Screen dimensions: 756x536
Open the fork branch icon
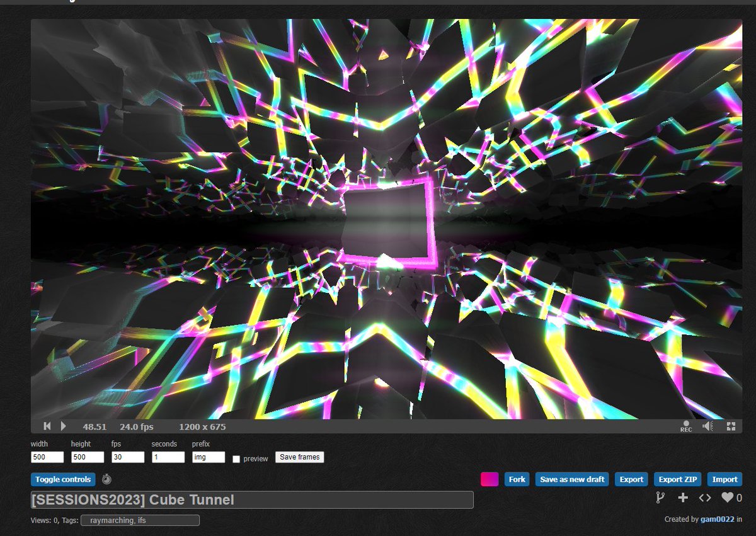click(x=660, y=498)
